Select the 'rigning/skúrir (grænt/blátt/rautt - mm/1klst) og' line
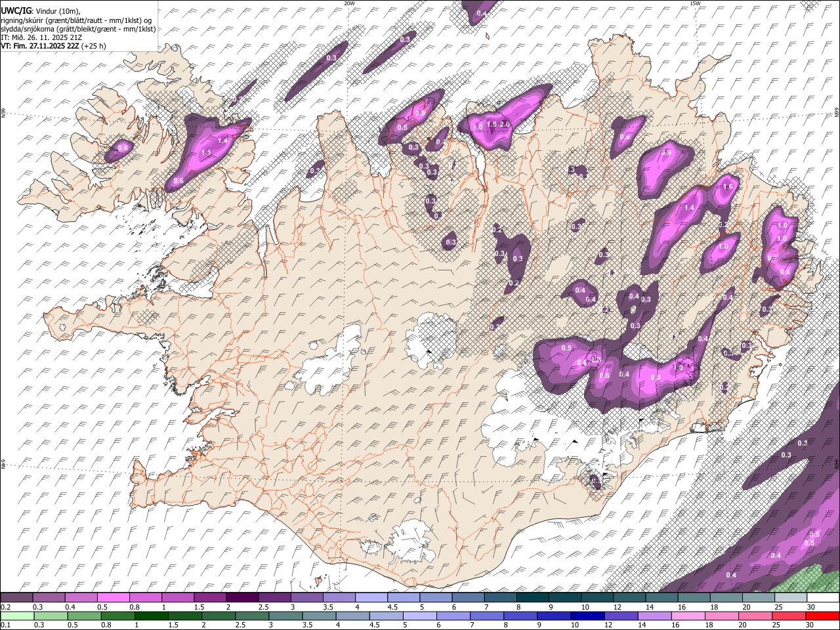Image resolution: width=840 pixels, height=630 pixels. pos(77,20)
